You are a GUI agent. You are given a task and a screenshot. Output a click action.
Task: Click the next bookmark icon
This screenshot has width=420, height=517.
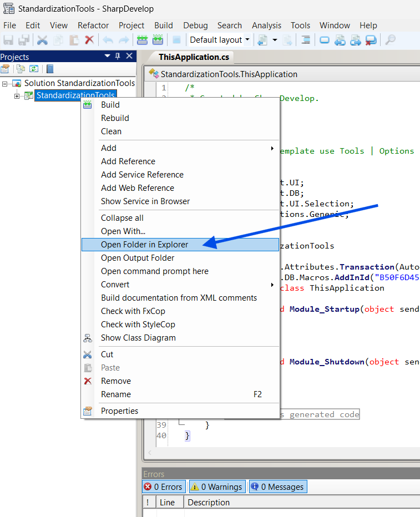click(356, 40)
